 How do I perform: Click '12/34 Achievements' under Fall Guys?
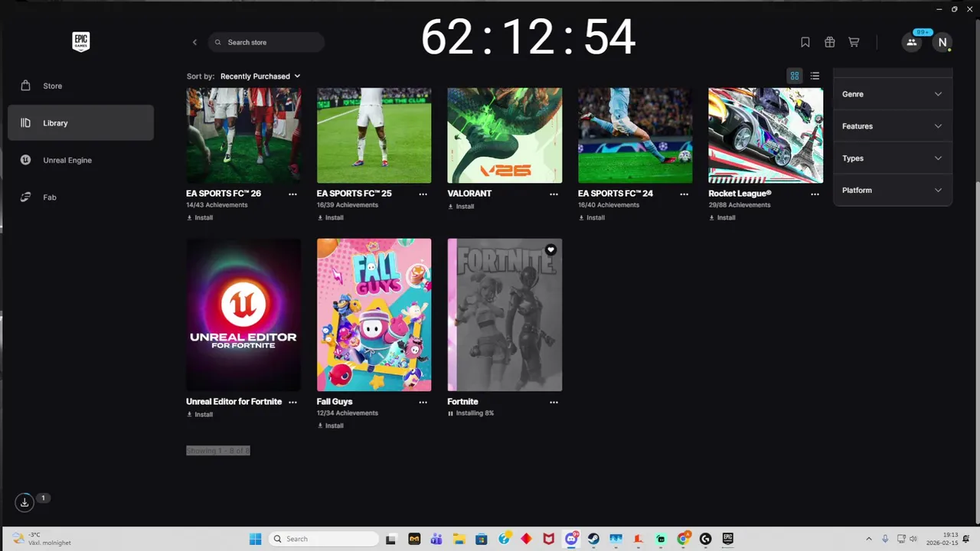click(348, 413)
